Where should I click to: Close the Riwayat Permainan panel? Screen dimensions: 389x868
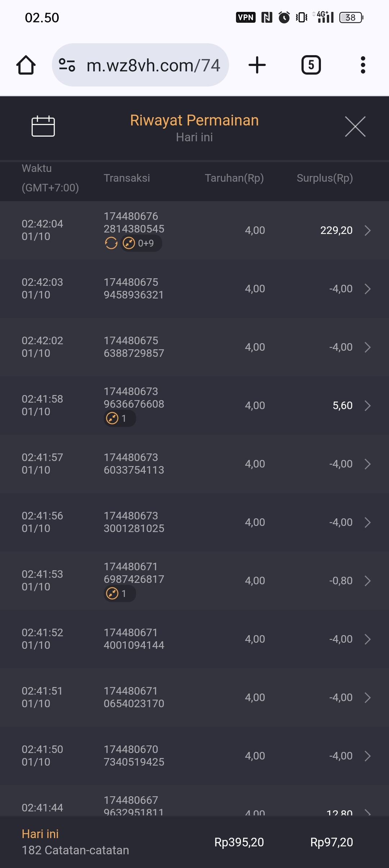pyautogui.click(x=355, y=127)
